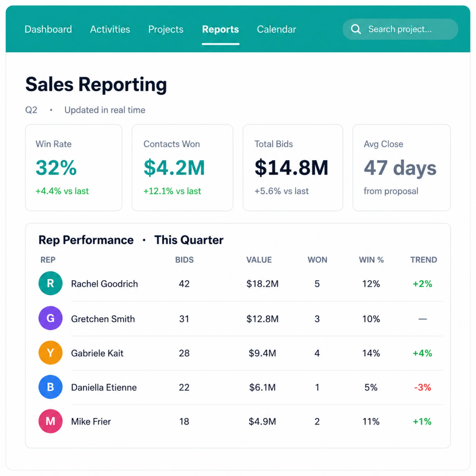
Task: Click Mike Frier's 11% win rate
Action: pos(371,422)
